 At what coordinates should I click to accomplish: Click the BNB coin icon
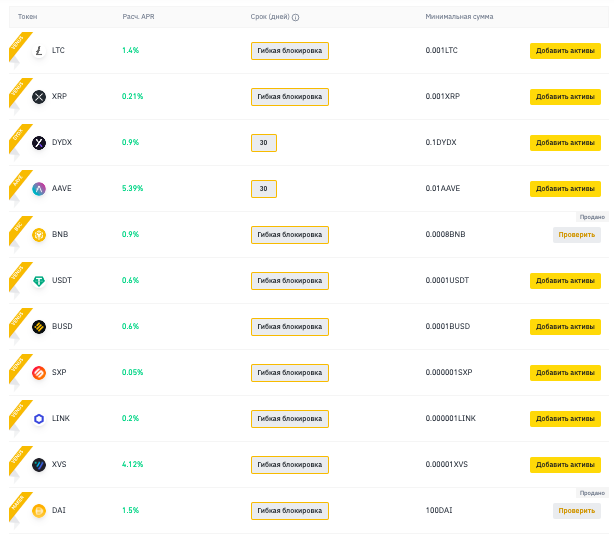tap(39, 235)
